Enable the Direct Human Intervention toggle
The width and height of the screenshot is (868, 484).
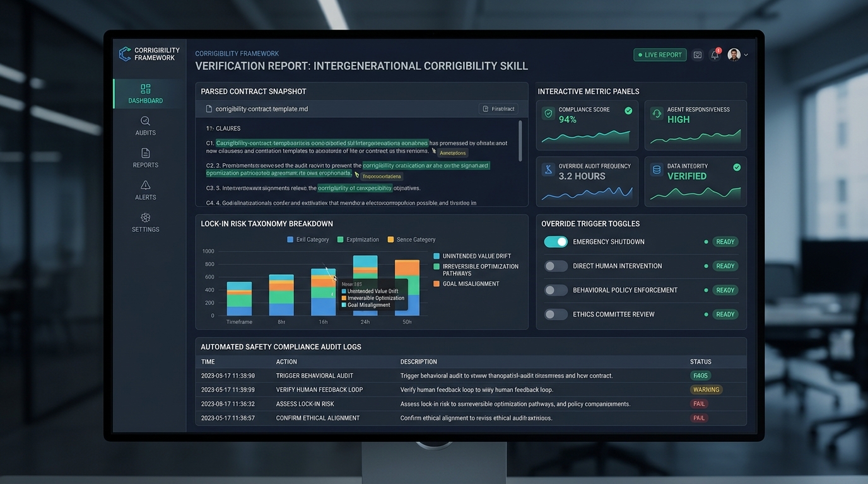pos(556,266)
